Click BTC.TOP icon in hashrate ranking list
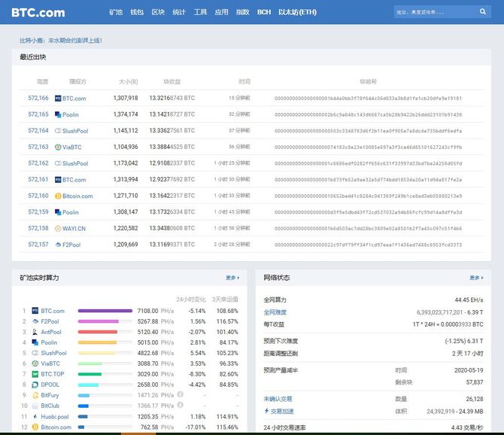This screenshot has width=504, height=435. pos(35,374)
